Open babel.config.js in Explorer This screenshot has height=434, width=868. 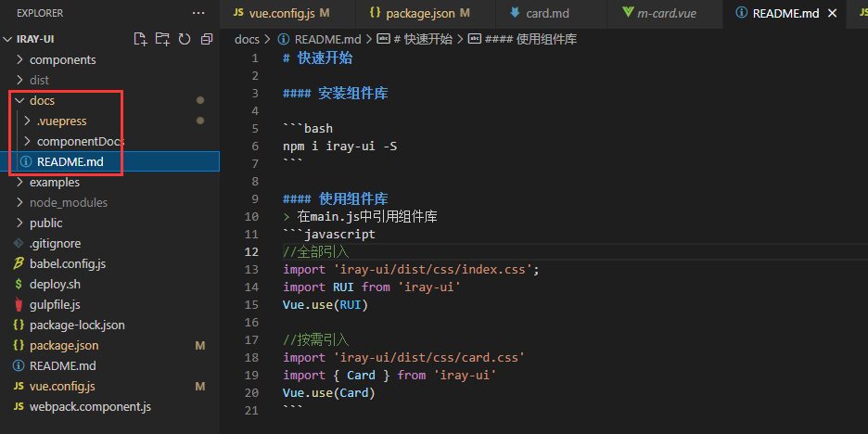109,264
